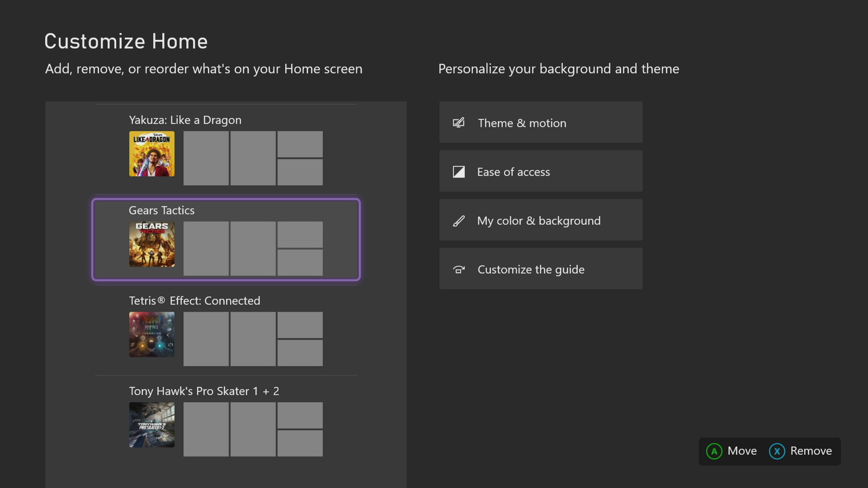
Task: Click the Tony Hawk's Pro Skater thumbnail
Action: 151,425
